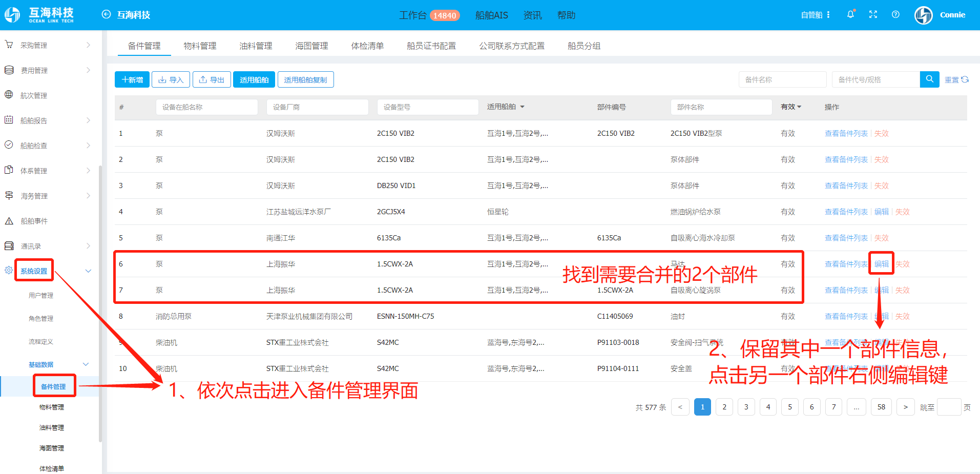Screen dimensions: 980x474
Task: Click the 新增 button
Action: [x=132, y=79]
